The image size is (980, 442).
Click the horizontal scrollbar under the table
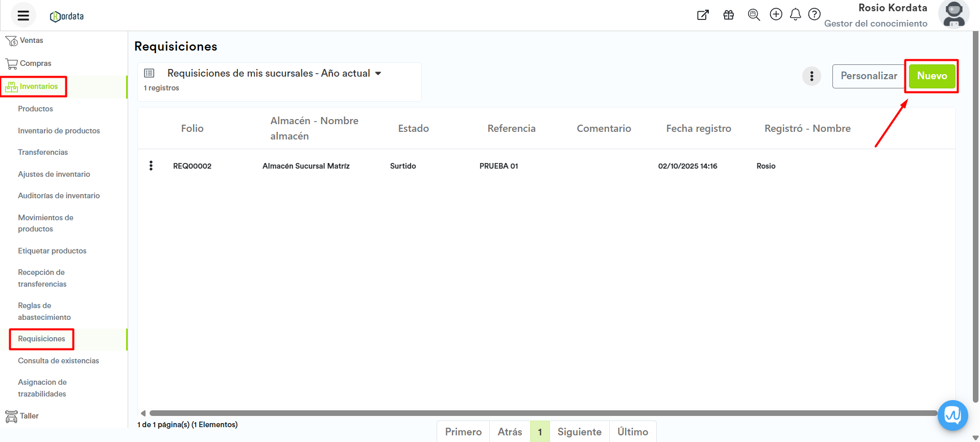(541, 413)
